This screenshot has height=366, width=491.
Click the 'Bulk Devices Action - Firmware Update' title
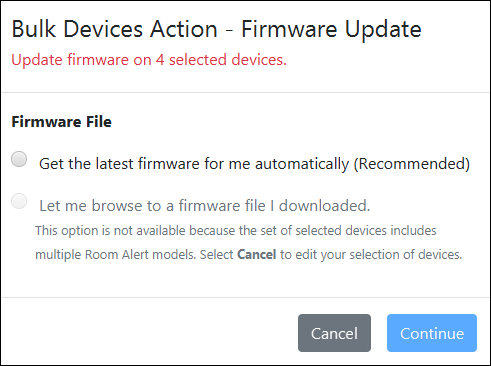click(x=216, y=29)
